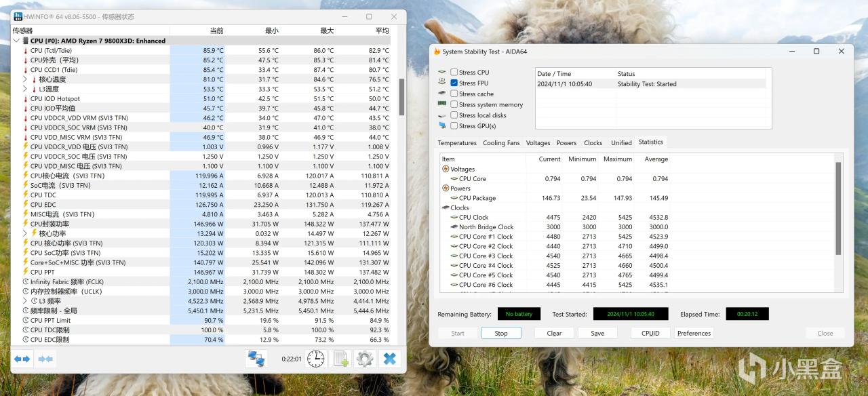The width and height of the screenshot is (868, 396).
Task: Enable Stress cache checkbox
Action: 454,94
